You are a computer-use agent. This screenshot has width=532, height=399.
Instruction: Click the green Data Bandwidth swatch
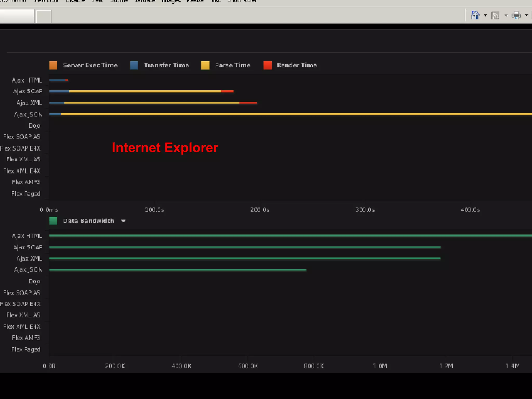pyautogui.click(x=53, y=221)
